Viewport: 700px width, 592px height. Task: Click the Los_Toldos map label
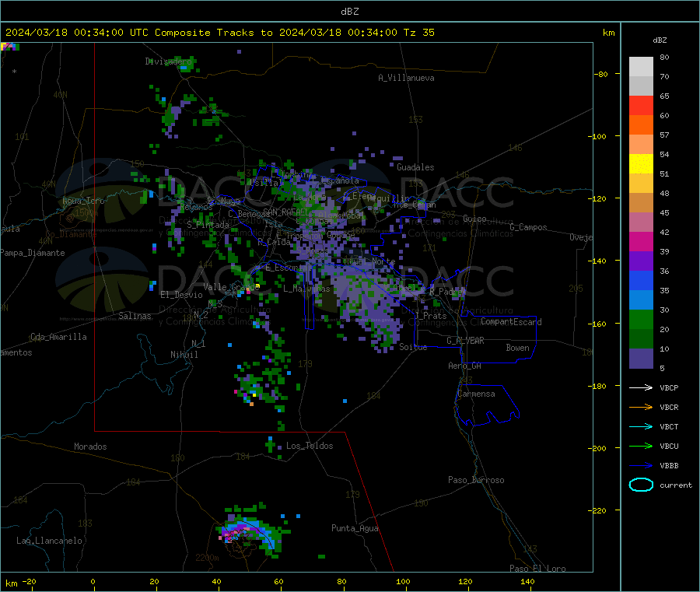pos(310,446)
